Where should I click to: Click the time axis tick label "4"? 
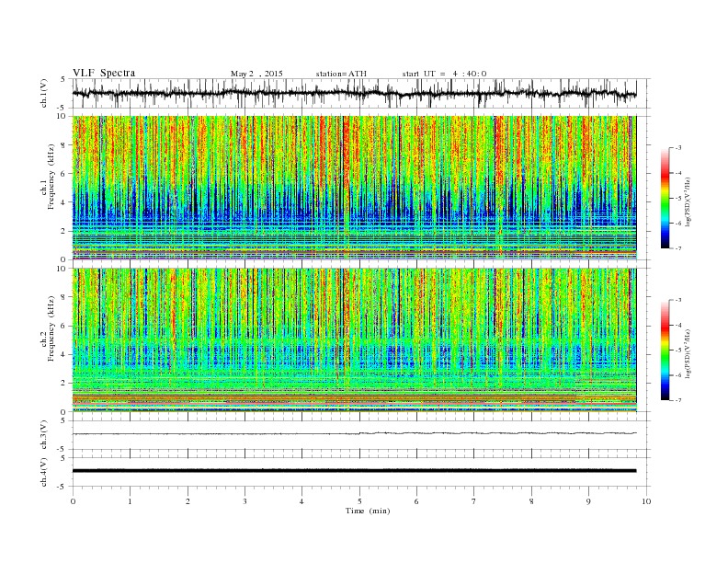(x=301, y=501)
